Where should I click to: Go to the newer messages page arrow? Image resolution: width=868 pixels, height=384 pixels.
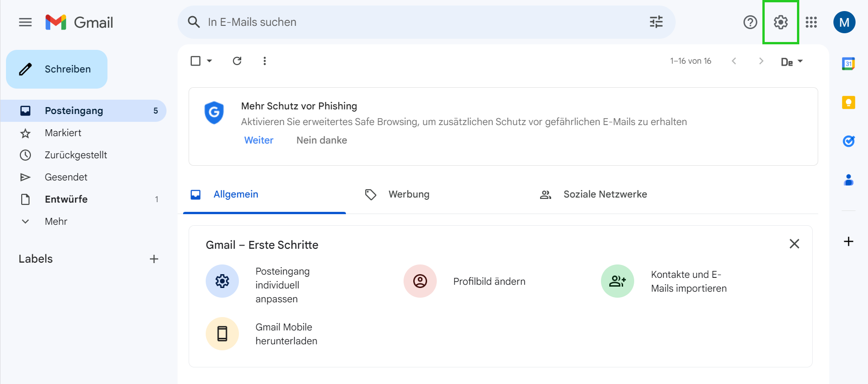(734, 61)
